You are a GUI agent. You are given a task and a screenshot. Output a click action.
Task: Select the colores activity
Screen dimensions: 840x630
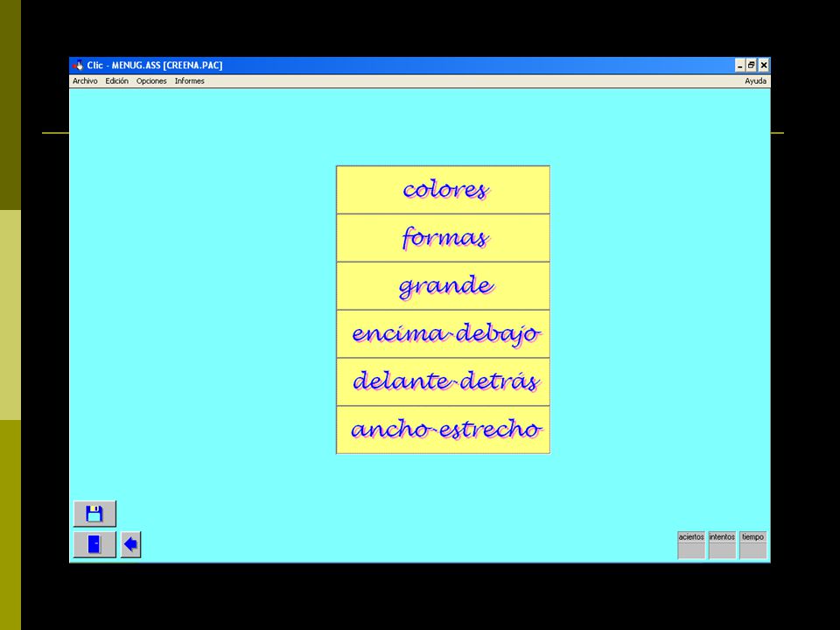click(443, 190)
